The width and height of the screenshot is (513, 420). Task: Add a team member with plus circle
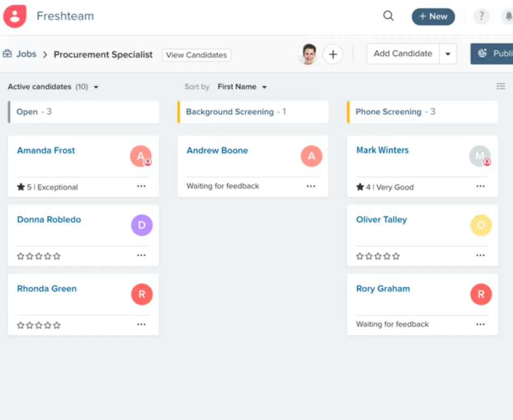(x=333, y=54)
